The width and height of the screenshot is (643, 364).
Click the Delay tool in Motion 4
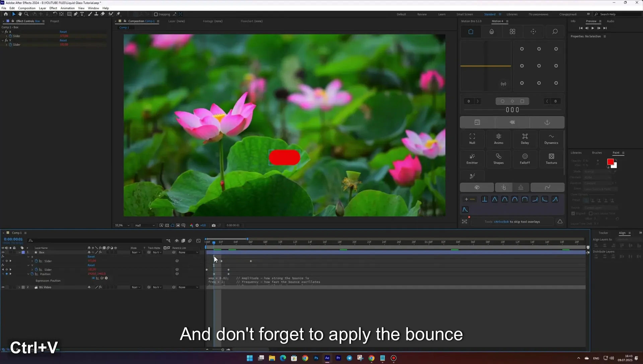click(x=525, y=139)
